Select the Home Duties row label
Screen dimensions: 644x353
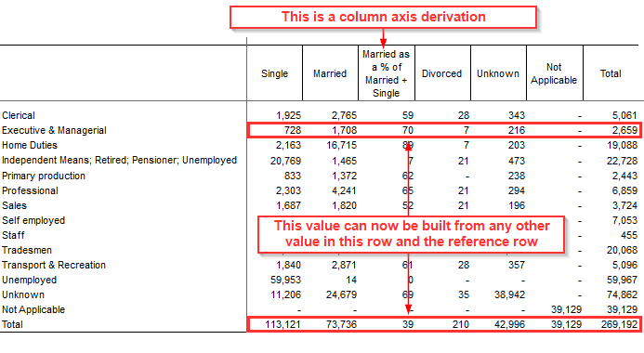[30, 145]
